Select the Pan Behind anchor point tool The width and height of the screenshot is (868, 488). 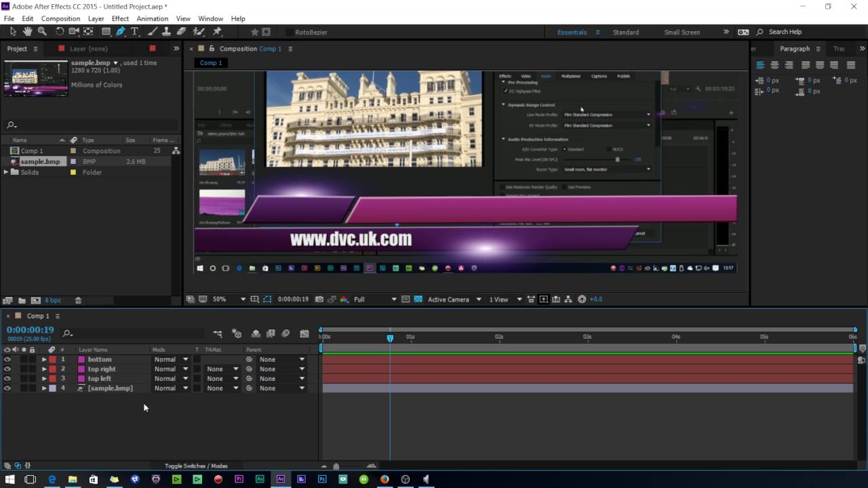[x=88, y=32]
